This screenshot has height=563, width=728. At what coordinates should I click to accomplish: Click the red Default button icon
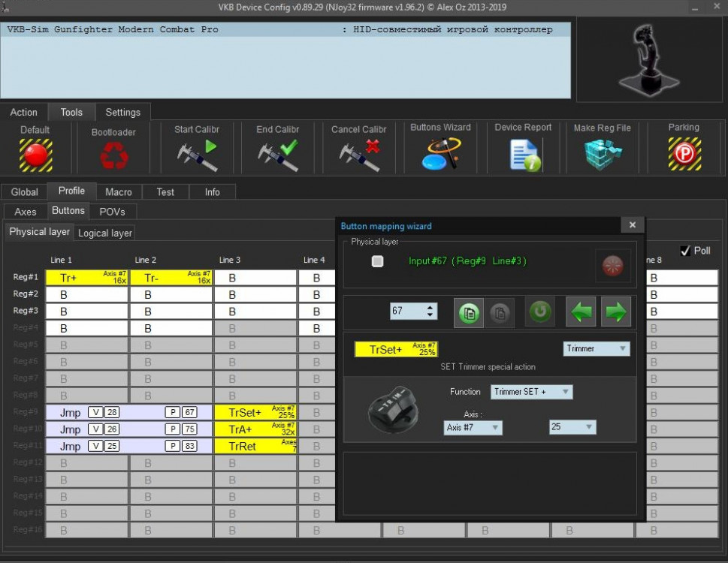pyautogui.click(x=35, y=155)
